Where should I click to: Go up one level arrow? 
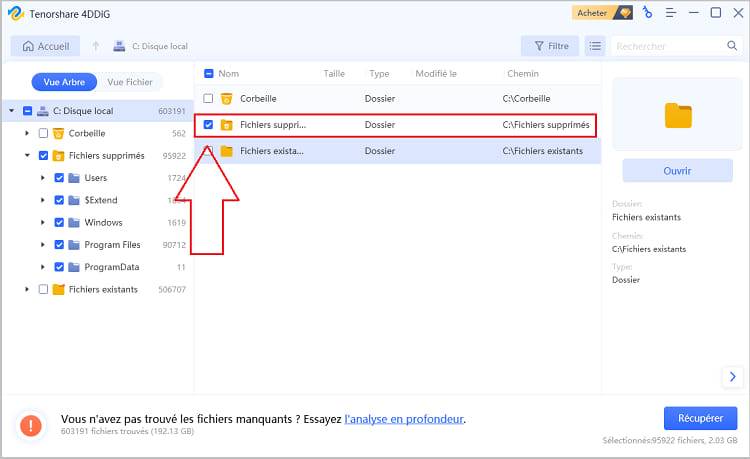[96, 46]
